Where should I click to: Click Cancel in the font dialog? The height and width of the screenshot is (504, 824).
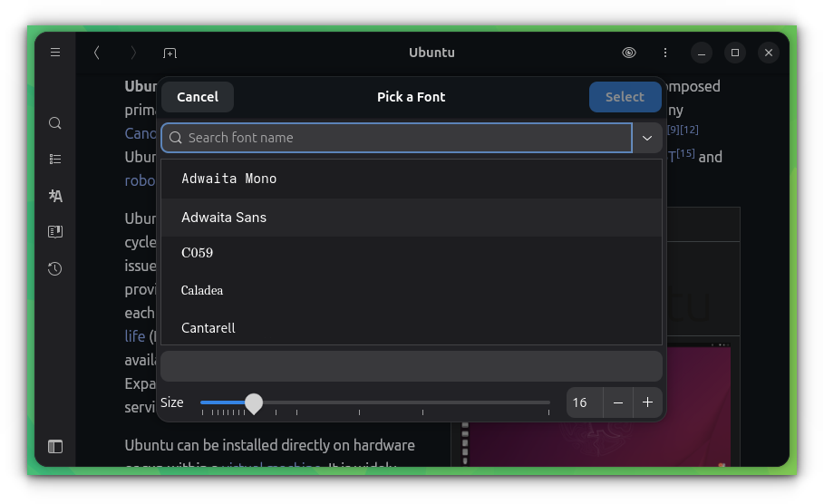click(x=198, y=97)
